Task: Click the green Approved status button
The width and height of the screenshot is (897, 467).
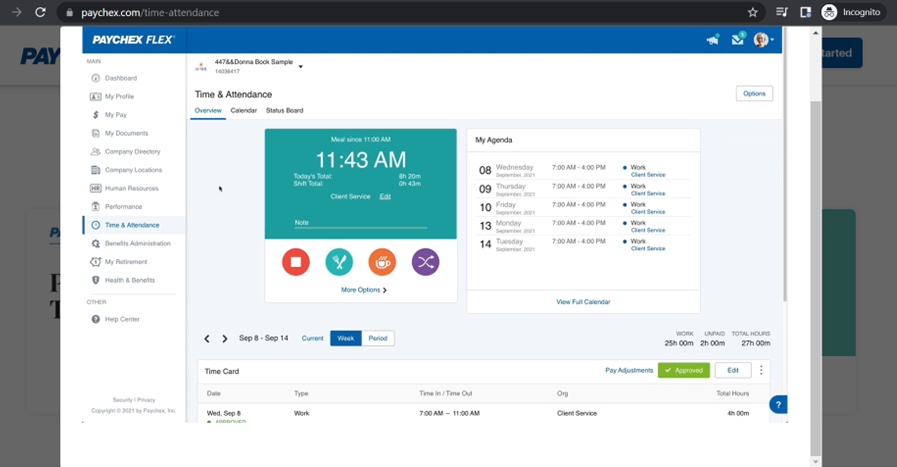Action: [684, 370]
